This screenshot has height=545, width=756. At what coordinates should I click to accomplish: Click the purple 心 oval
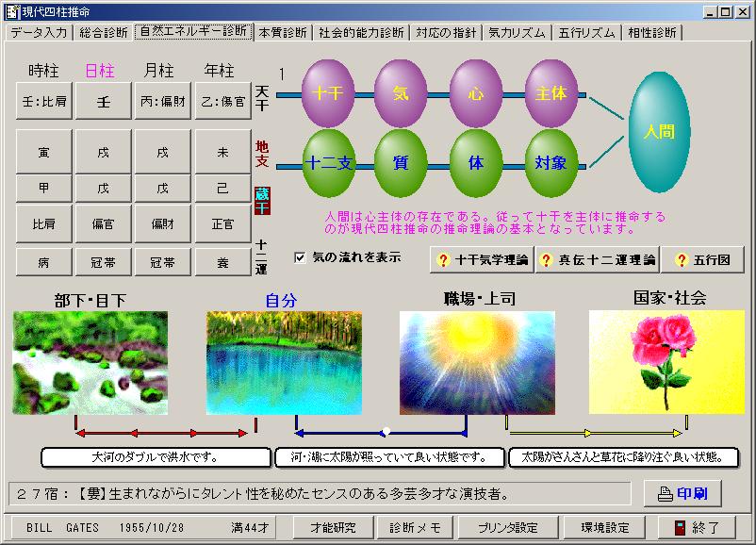[x=476, y=93]
